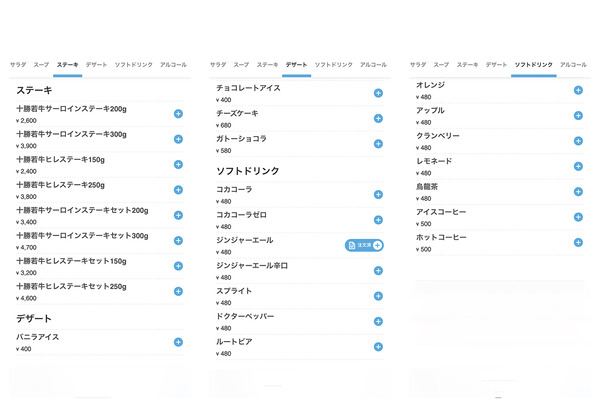The width and height of the screenshot is (600, 400).
Task: Click the 烏龍茶 item name
Action: coord(427,187)
